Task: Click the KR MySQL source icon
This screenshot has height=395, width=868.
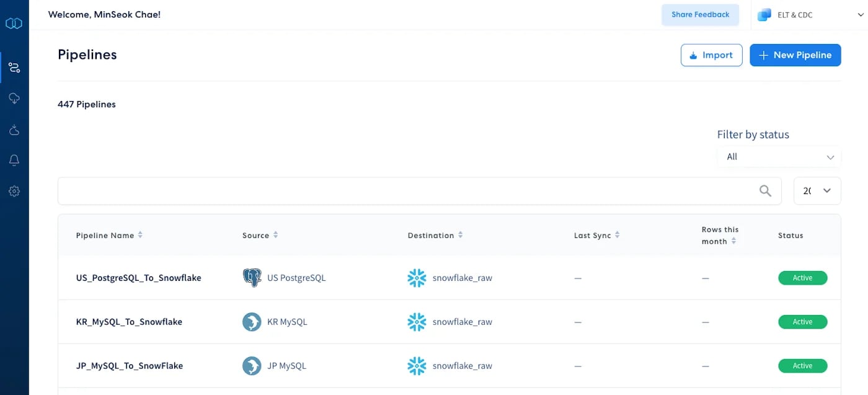Action: tap(252, 322)
